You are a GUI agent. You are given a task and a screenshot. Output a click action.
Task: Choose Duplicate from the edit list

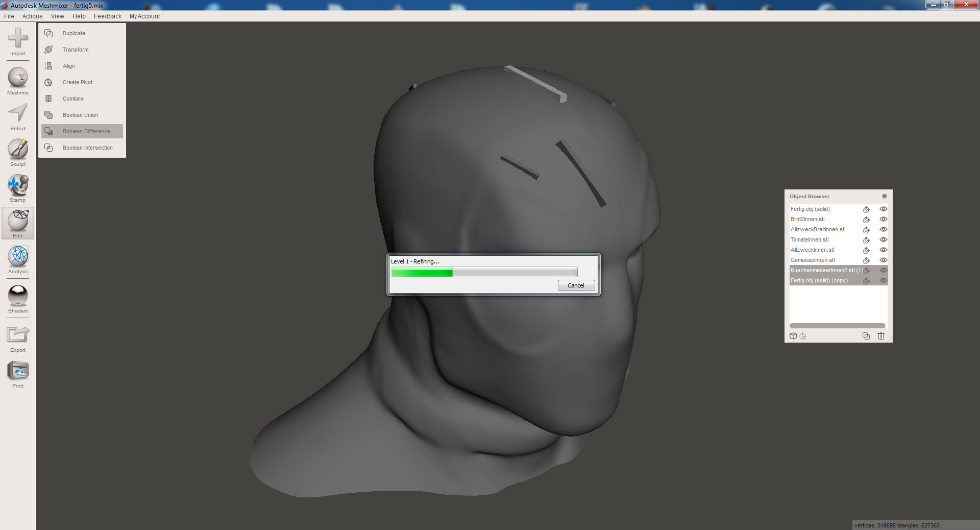(x=74, y=33)
